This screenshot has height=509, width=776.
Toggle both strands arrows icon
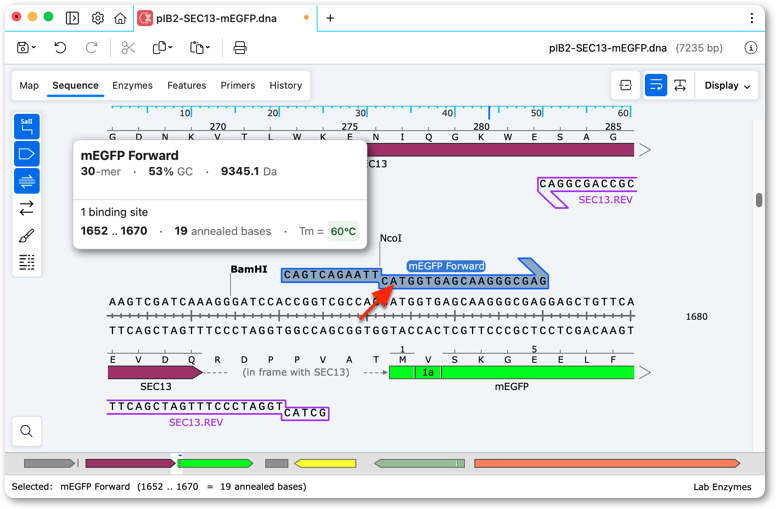27,208
